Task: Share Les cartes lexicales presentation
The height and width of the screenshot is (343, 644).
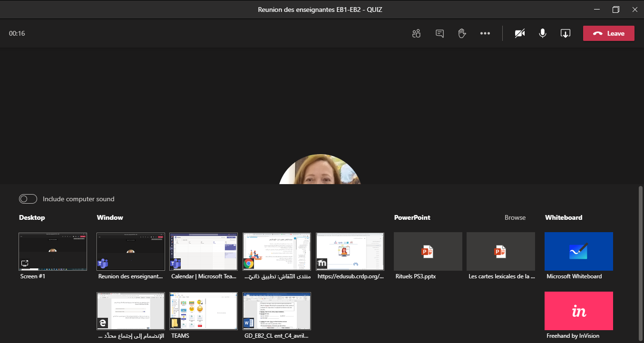Action: [501, 251]
